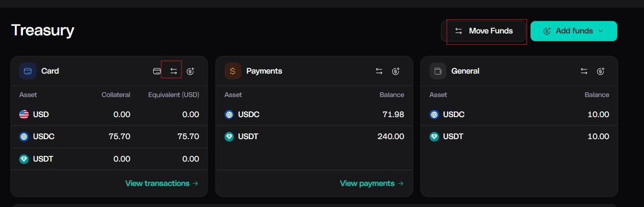The image size is (644, 207).
Task: Click the orange Payments dollar icon
Action: coord(233,71)
